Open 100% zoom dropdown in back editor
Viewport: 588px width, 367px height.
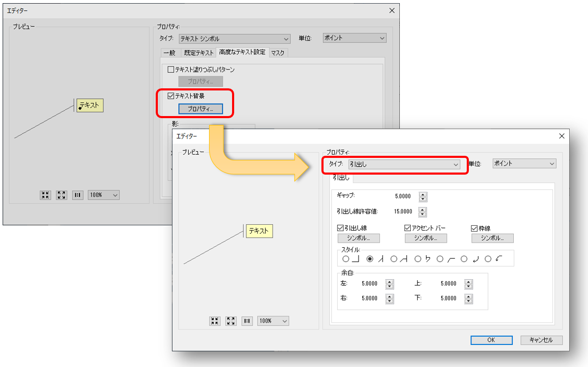(x=103, y=195)
